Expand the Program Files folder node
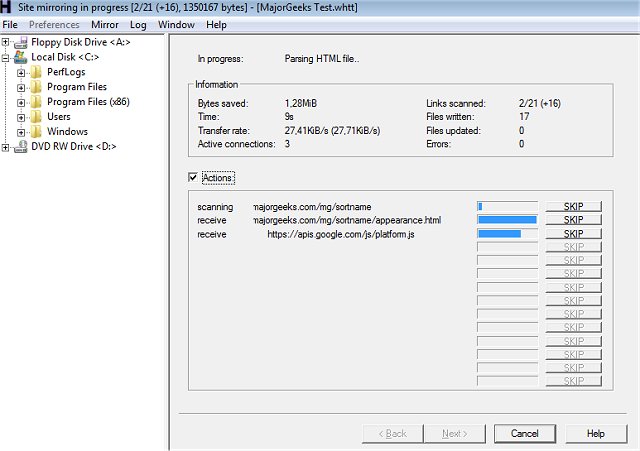 (x=21, y=88)
